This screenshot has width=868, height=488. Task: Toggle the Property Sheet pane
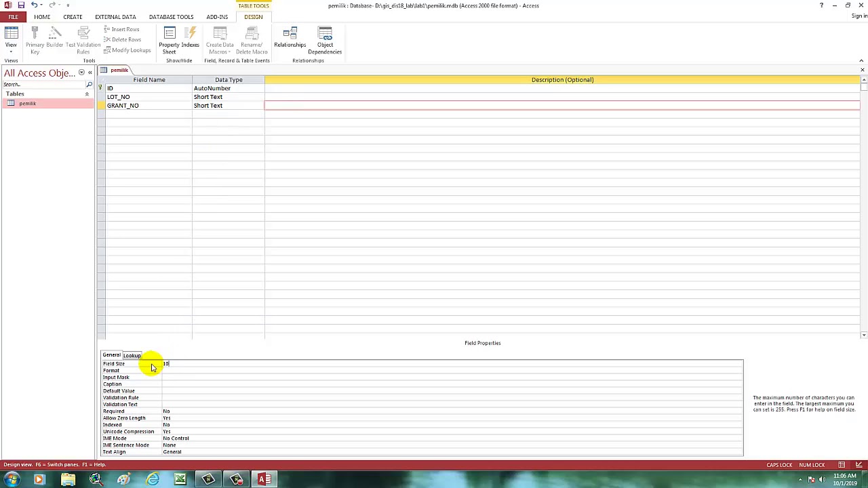169,41
